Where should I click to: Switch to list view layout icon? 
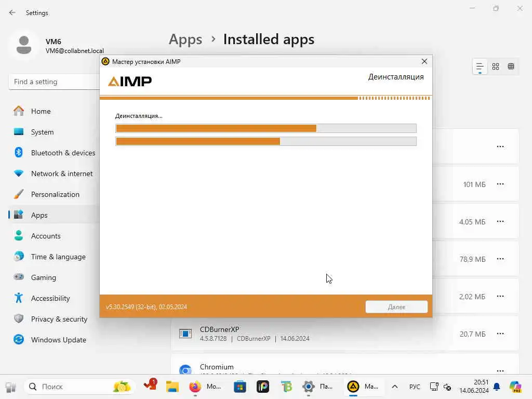pos(480,66)
